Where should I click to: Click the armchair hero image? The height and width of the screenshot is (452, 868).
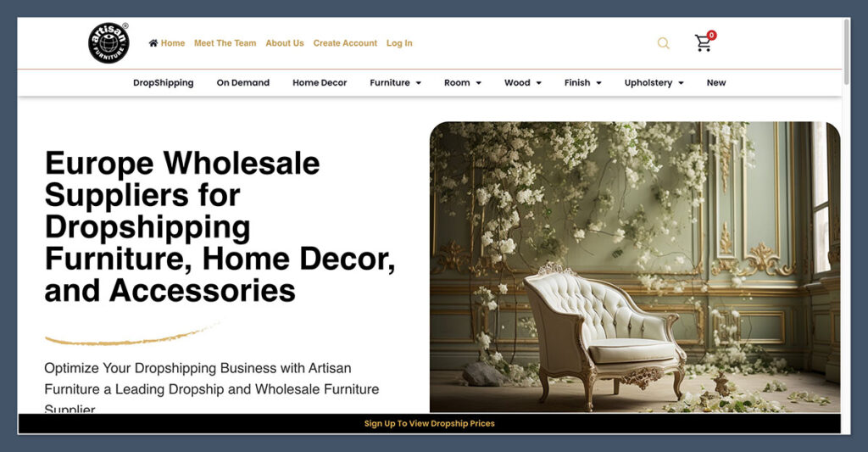634,267
